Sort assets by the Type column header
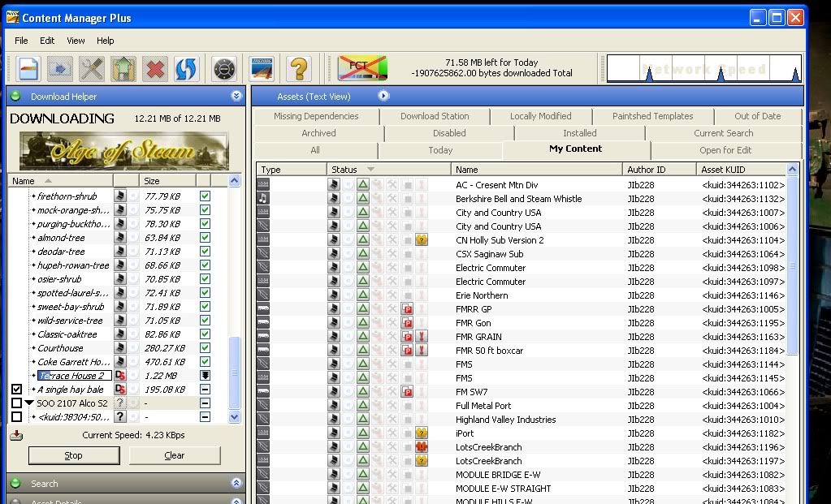 coord(292,170)
